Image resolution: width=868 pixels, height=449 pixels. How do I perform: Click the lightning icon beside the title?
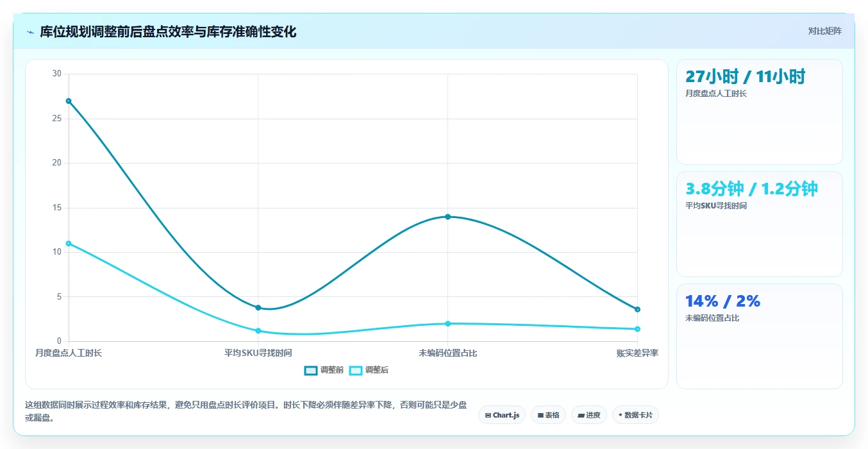(30, 32)
